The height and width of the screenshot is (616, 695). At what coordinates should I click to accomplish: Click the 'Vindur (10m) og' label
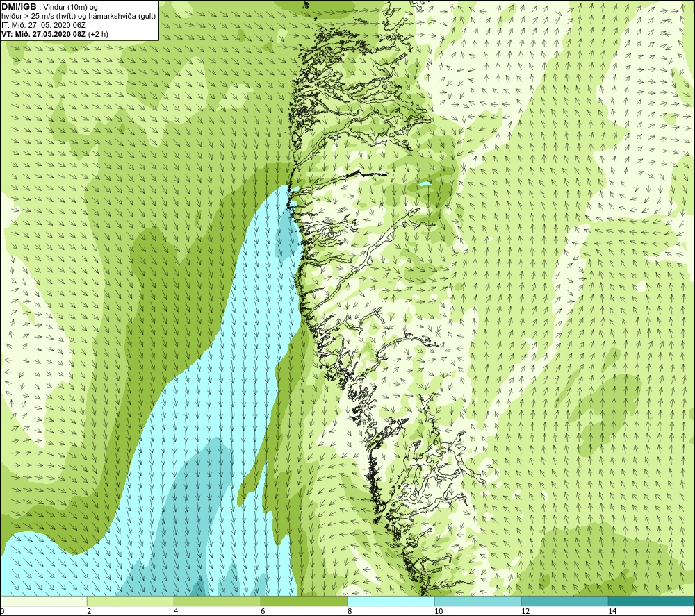click(x=71, y=8)
